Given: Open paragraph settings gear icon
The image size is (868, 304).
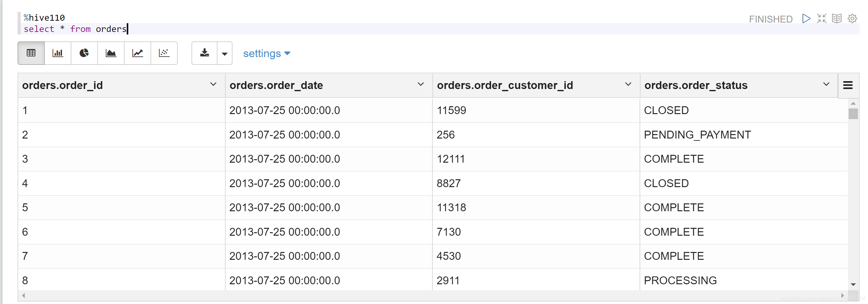Looking at the screenshot, I should [x=852, y=18].
